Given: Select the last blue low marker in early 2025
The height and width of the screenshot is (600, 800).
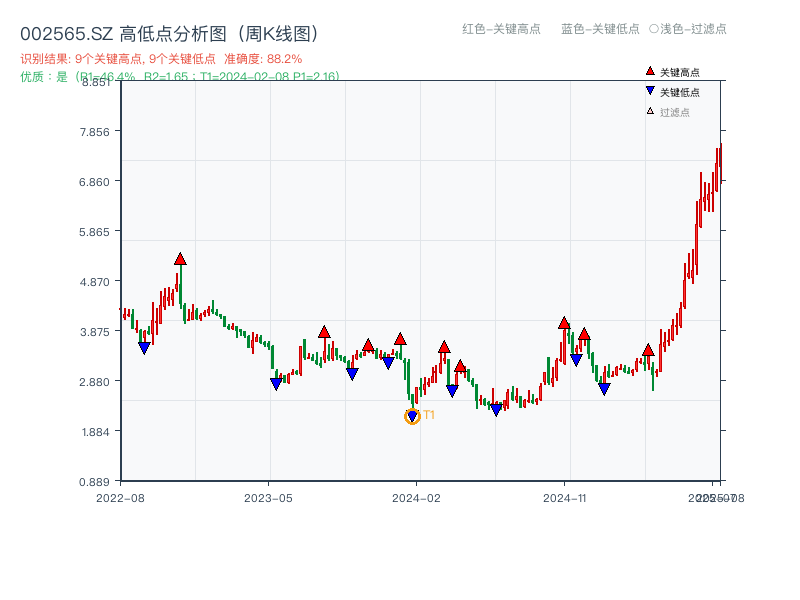Looking at the screenshot, I should tap(604, 389).
